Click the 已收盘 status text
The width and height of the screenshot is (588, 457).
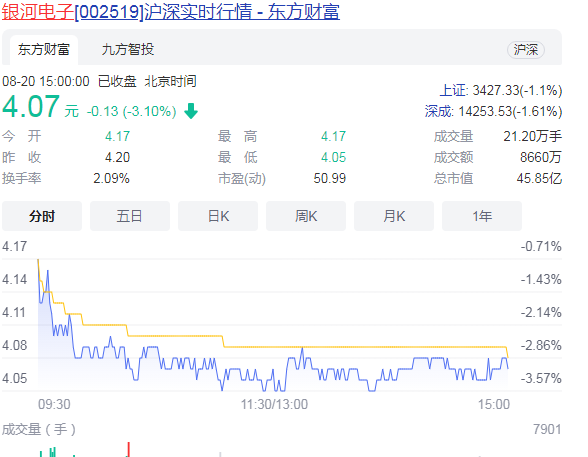117,81
